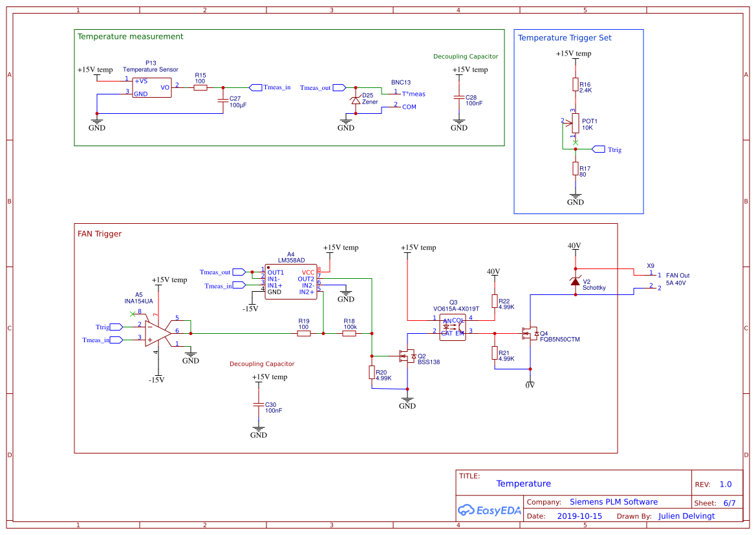Select the X9 connector designator
The height and width of the screenshot is (535, 756).
point(651,266)
